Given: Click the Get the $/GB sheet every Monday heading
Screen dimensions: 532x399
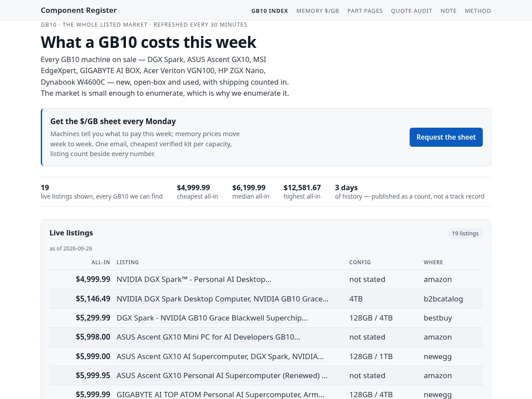Looking at the screenshot, I should coord(113,121).
